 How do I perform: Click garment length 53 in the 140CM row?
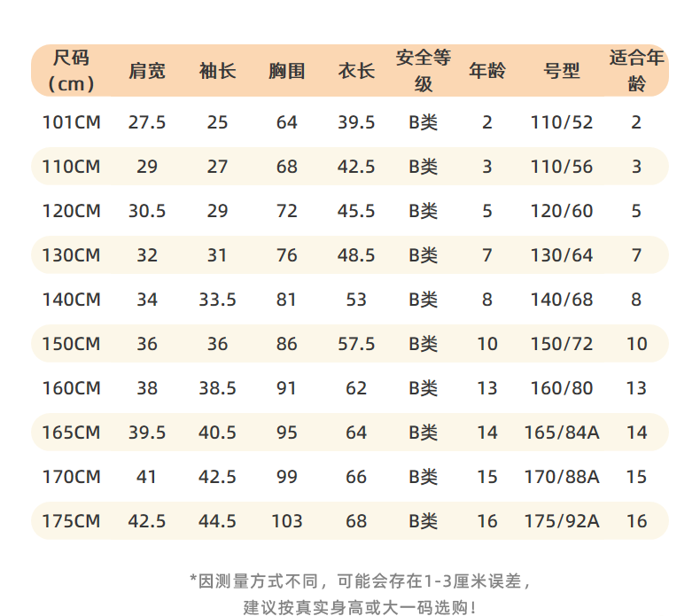point(356,300)
